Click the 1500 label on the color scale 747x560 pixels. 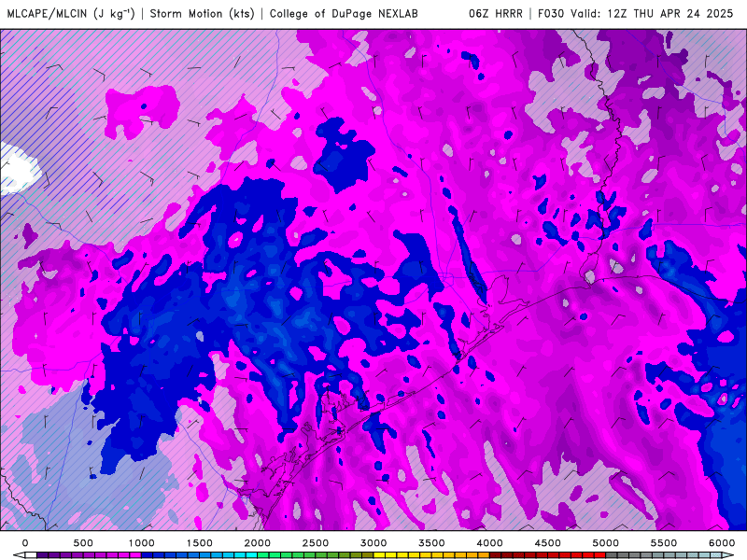tap(199, 543)
